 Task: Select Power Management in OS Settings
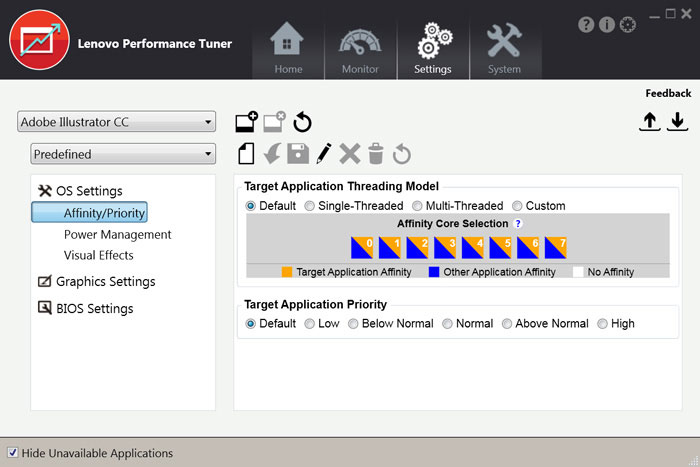[x=117, y=234]
